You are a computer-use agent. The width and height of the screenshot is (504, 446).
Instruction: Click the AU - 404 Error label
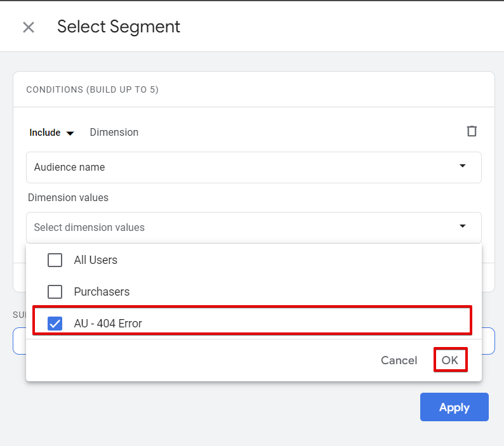coord(108,324)
